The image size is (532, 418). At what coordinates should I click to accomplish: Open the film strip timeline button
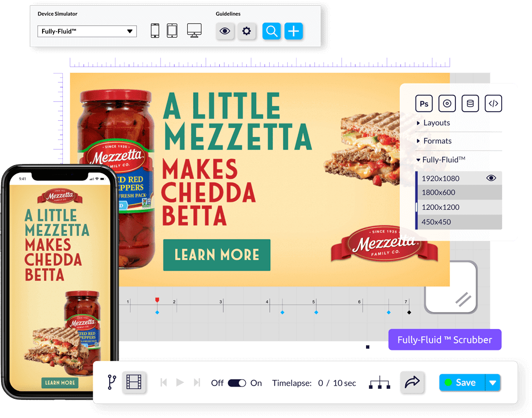click(134, 382)
